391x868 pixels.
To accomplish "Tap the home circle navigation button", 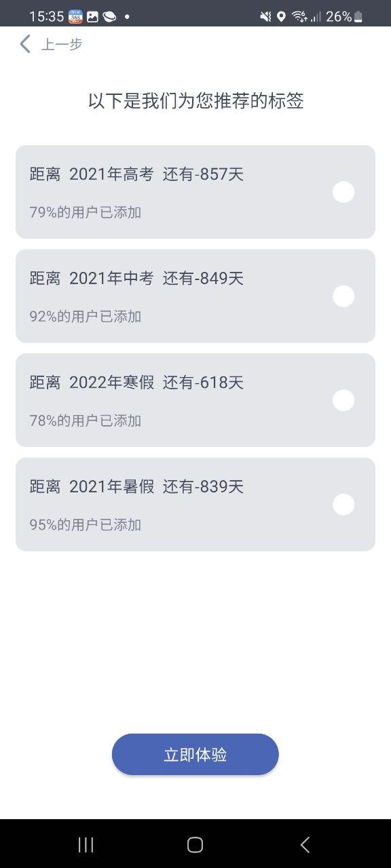I will (x=195, y=844).
